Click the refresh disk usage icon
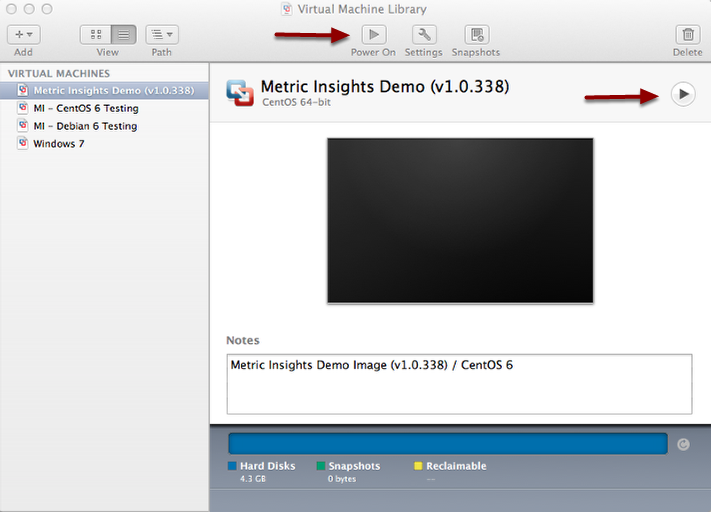The image size is (711, 512). [x=683, y=444]
